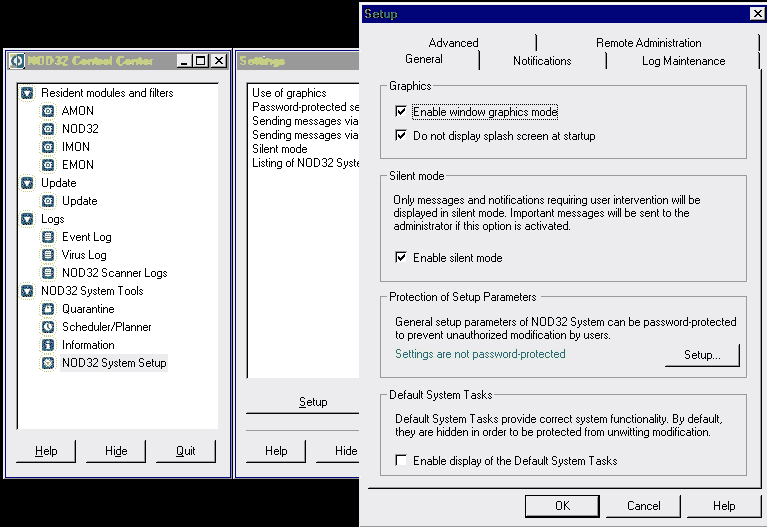Open the Log Maintenance tab
The width and height of the screenshot is (767, 527).
point(683,61)
